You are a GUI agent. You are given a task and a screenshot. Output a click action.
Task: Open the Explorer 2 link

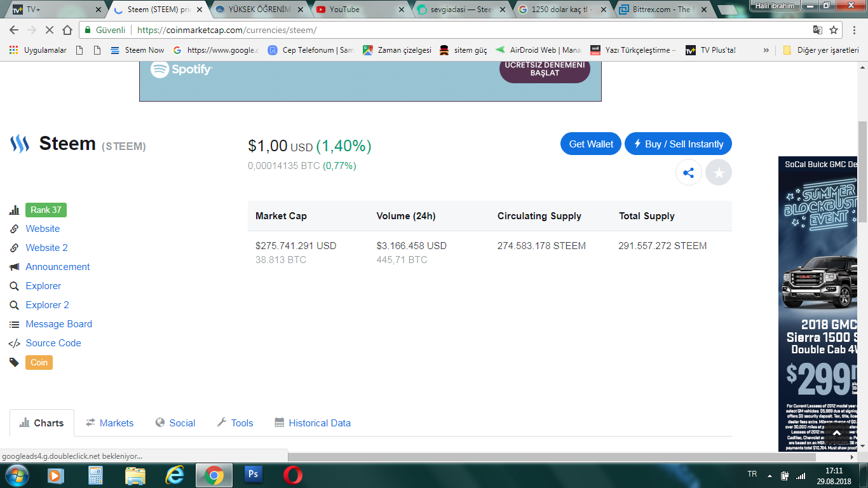pyautogui.click(x=47, y=305)
